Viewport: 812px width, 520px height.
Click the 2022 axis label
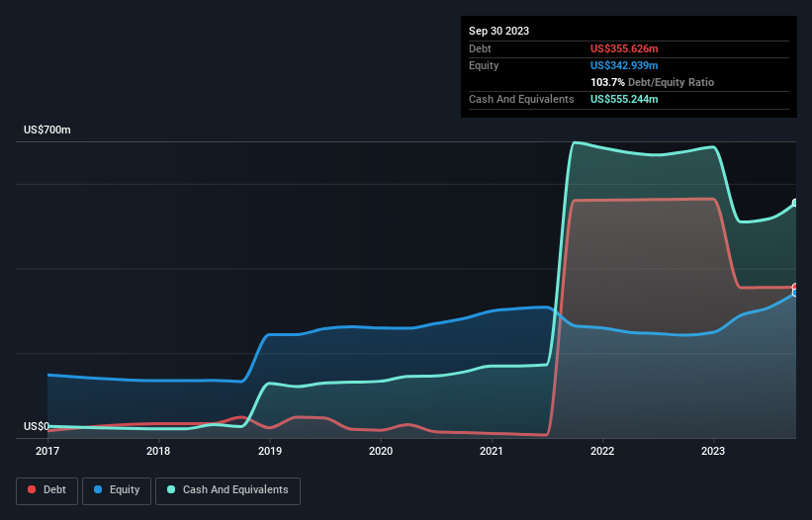[x=602, y=451]
